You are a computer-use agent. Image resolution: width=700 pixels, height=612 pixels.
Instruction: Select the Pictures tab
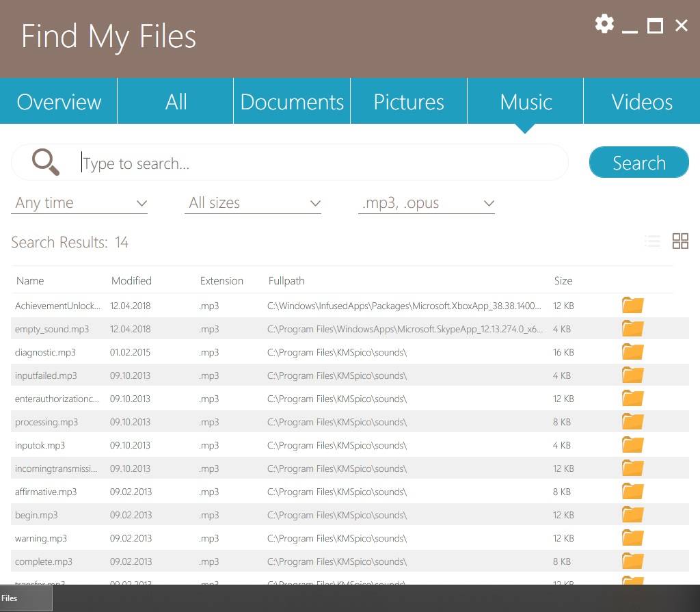(x=409, y=101)
